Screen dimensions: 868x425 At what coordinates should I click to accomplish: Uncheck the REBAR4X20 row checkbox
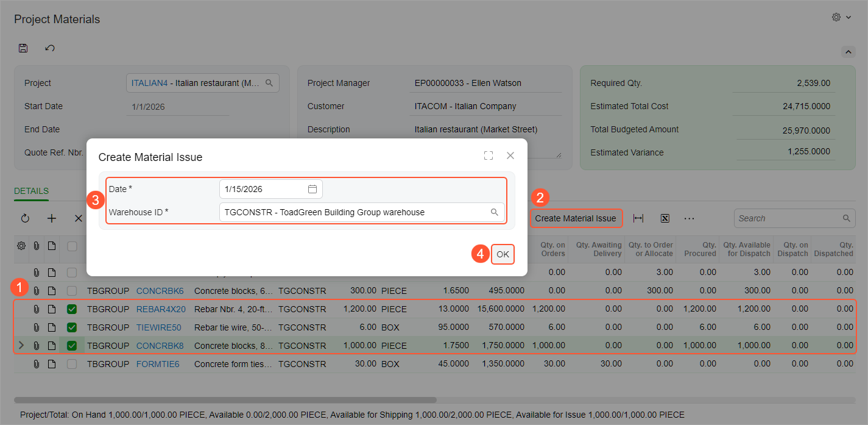coord(72,309)
